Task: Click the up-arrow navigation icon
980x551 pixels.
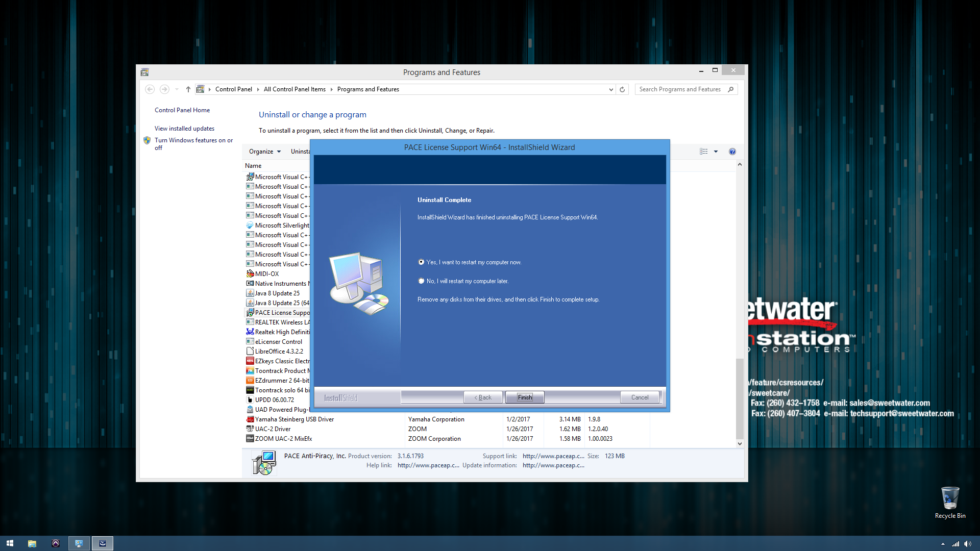Action: click(188, 89)
